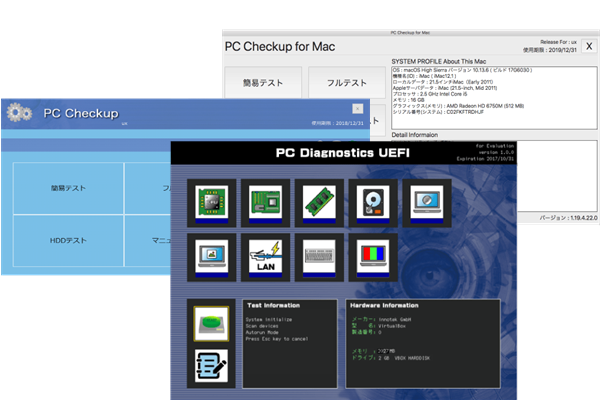Image resolution: width=600 pixels, height=400 pixels.
Task: Click the gears logo in PC Checkup window
Action: pyautogui.click(x=19, y=113)
